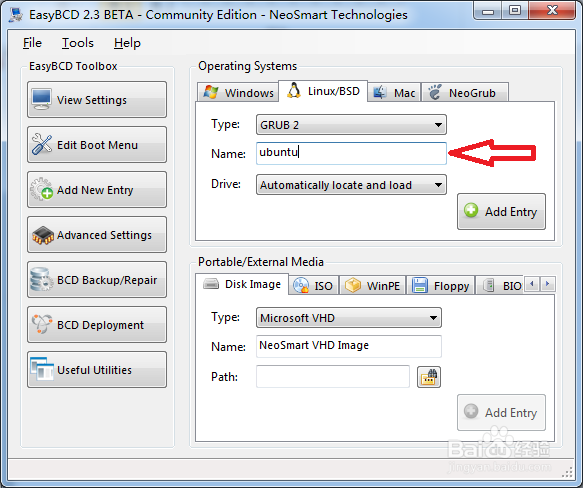Click the NeoSmart VHD Image name field
The height and width of the screenshot is (488, 583).
pos(349,346)
